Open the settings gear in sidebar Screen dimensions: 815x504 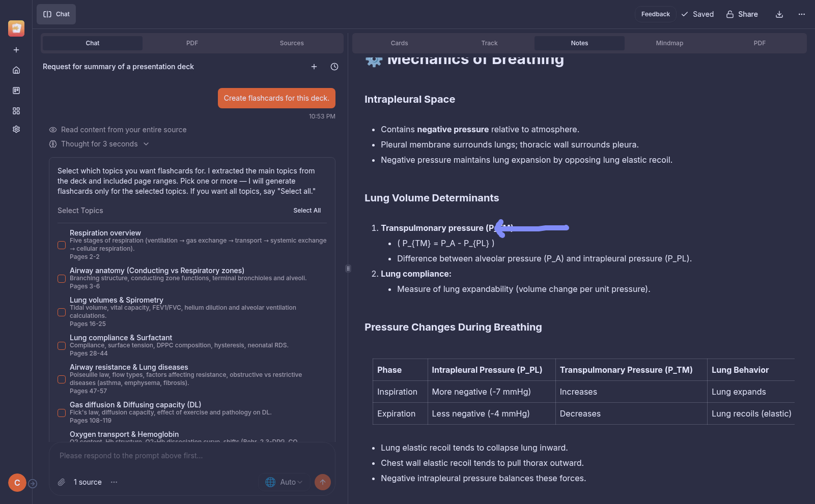[16, 129]
